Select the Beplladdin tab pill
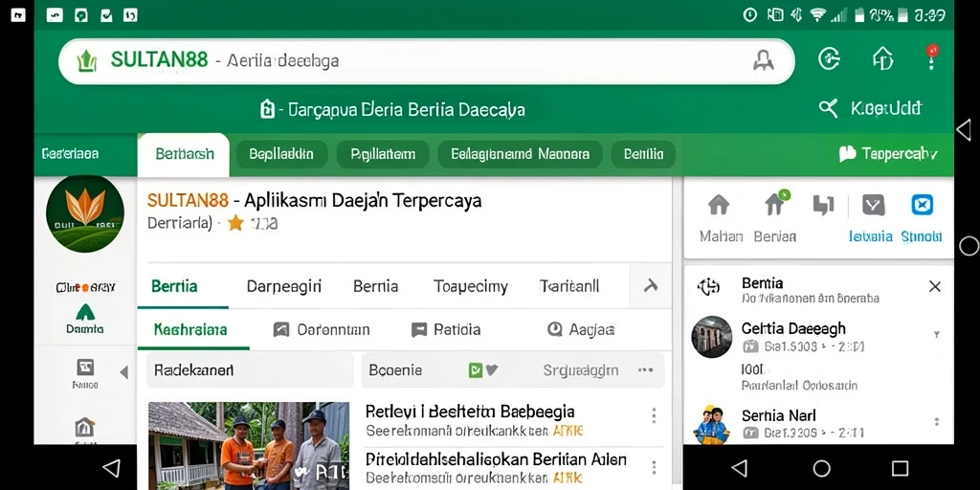Screen dimensions: 980x490 click(281, 154)
